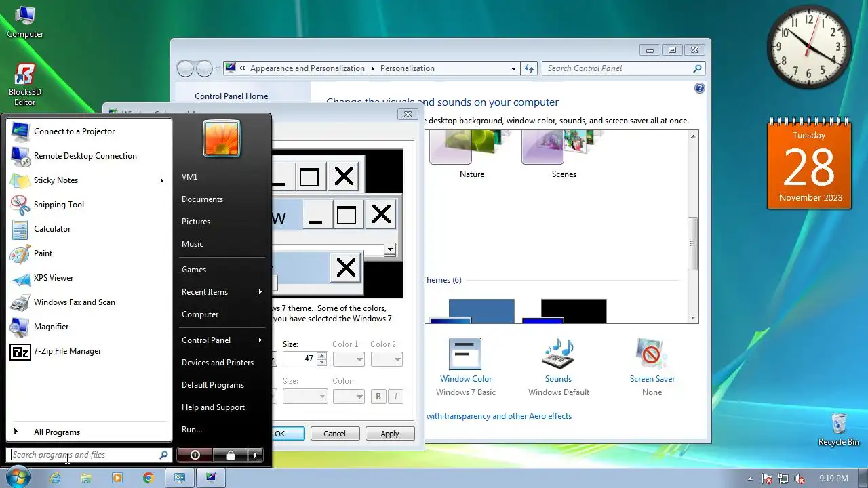Open the Recycle Bin on desktop
The height and width of the screenshot is (488, 868).
pyautogui.click(x=839, y=430)
